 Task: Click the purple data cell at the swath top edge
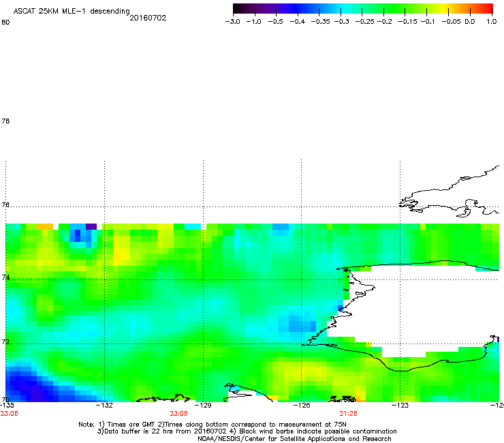(x=91, y=226)
